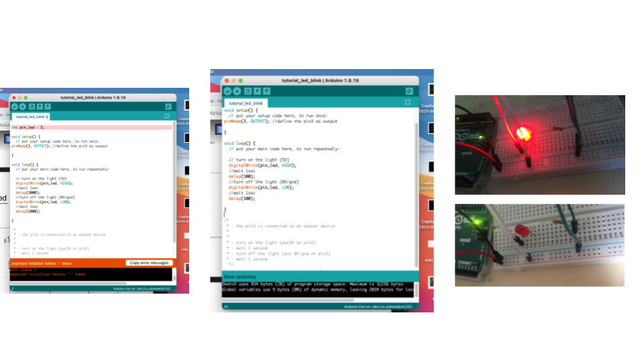Image resolution: width=644 pixels, height=362 pixels.
Task: Open Serial Monitor in the error window
Action: click(168, 107)
